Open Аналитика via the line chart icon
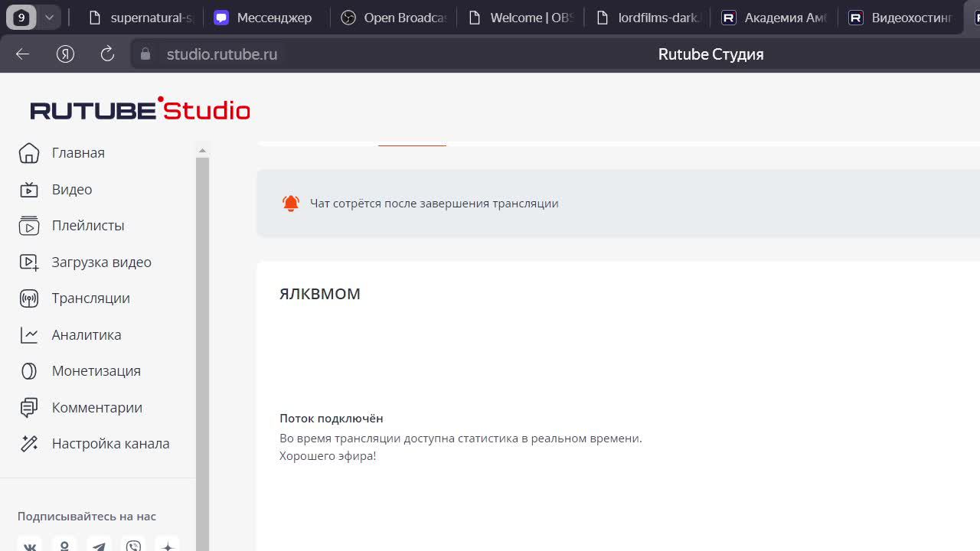Image resolution: width=980 pixels, height=551 pixels. point(28,334)
